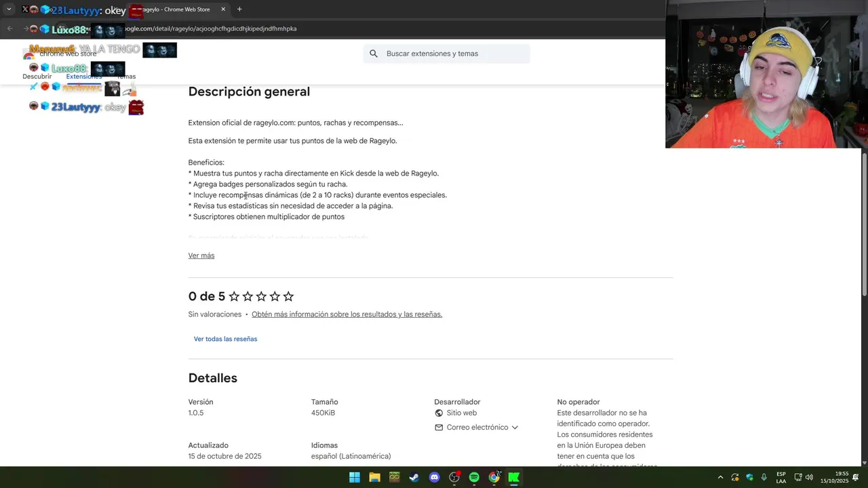Open the volume speaker tray icon
The height and width of the screenshot is (488, 868).
tap(809, 477)
